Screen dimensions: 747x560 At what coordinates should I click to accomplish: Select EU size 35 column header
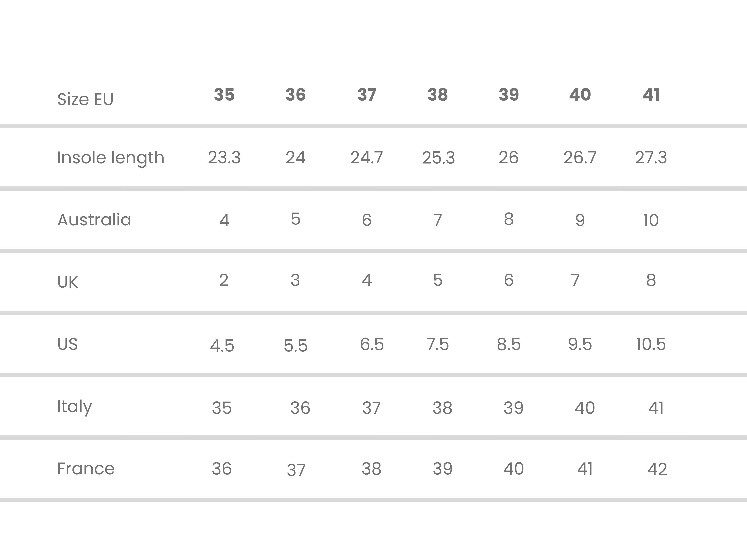224,95
